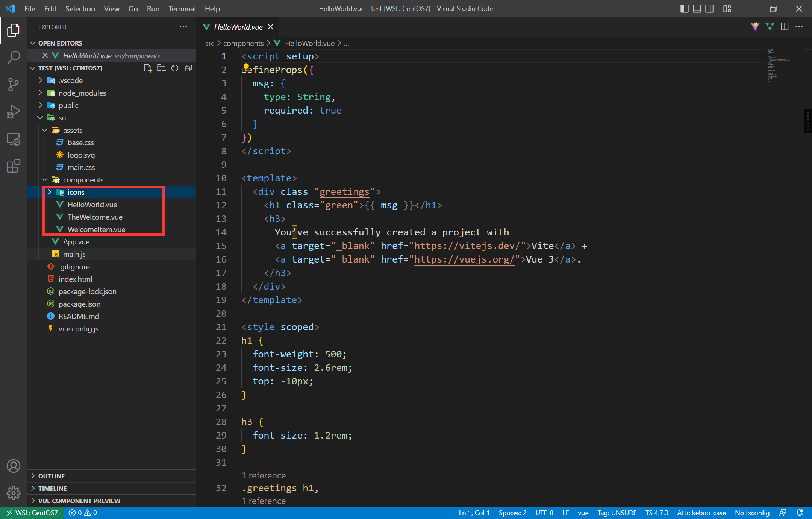This screenshot has height=519, width=812.
Task: Close HelloWorld.vue in Open Editors list
Action: [x=45, y=55]
